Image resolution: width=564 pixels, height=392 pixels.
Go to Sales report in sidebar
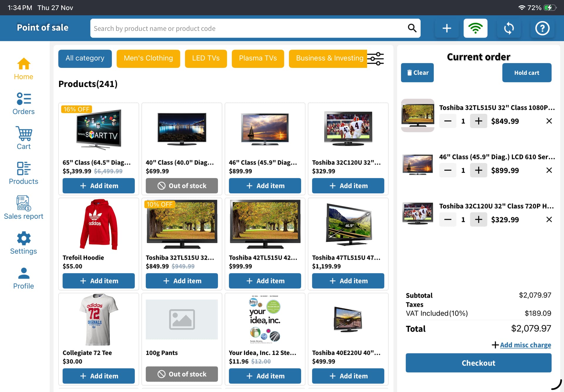(23, 208)
